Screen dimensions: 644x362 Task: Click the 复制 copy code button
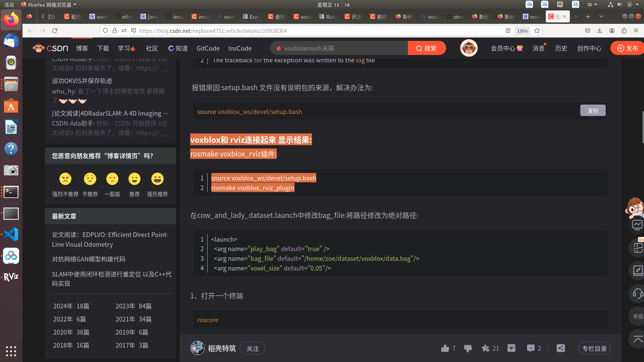point(593,110)
